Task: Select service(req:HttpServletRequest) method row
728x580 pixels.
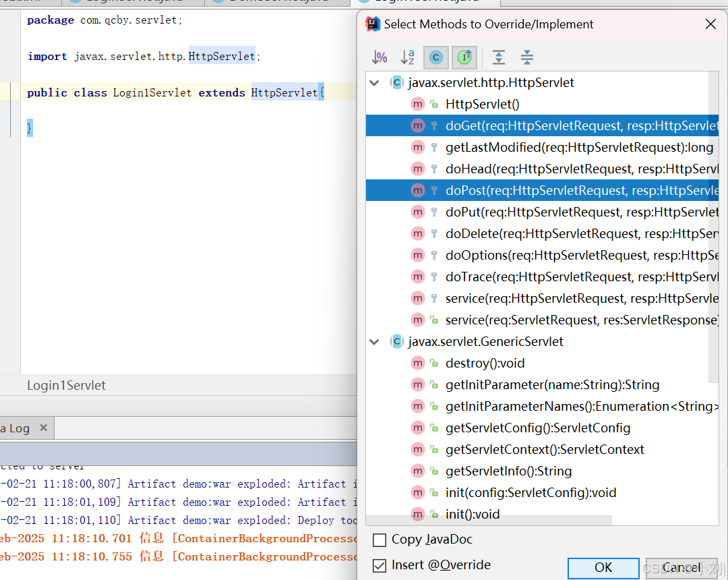Action: [x=542, y=298]
